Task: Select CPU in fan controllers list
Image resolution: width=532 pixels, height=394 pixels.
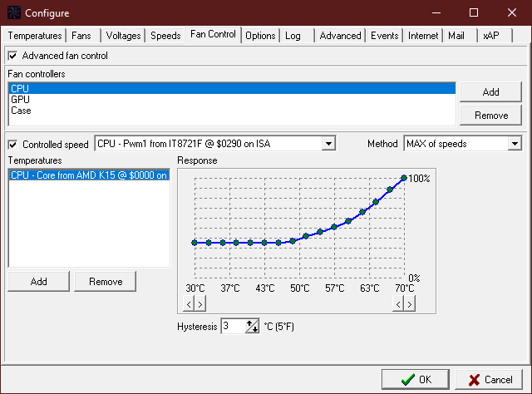Action: pos(232,89)
